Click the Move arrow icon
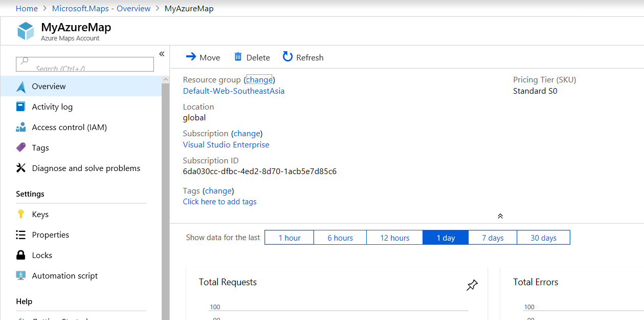This screenshot has width=644, height=320. click(x=191, y=57)
